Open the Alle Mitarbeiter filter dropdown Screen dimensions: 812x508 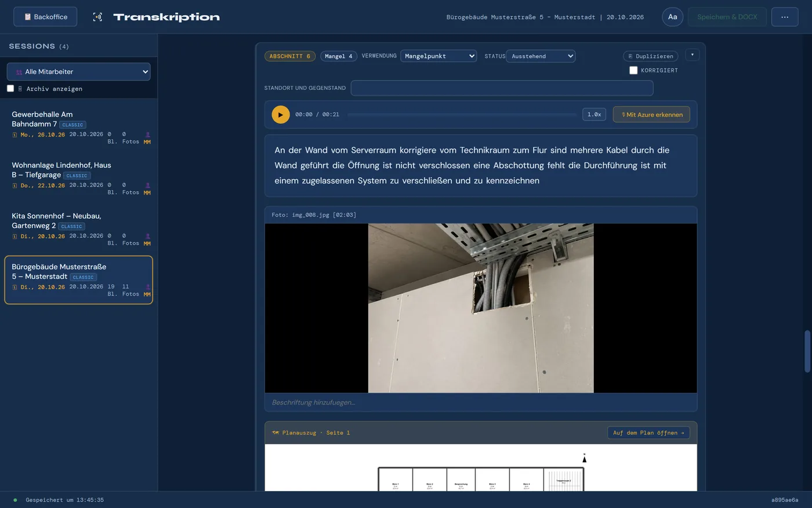pyautogui.click(x=78, y=71)
